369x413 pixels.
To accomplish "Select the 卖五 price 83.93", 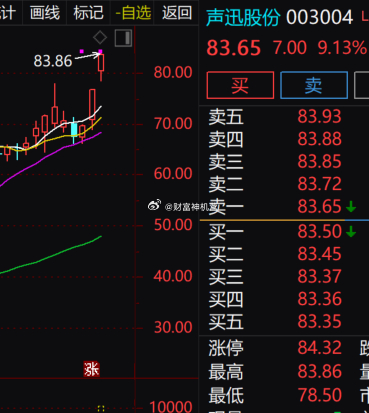I will pyautogui.click(x=319, y=116).
